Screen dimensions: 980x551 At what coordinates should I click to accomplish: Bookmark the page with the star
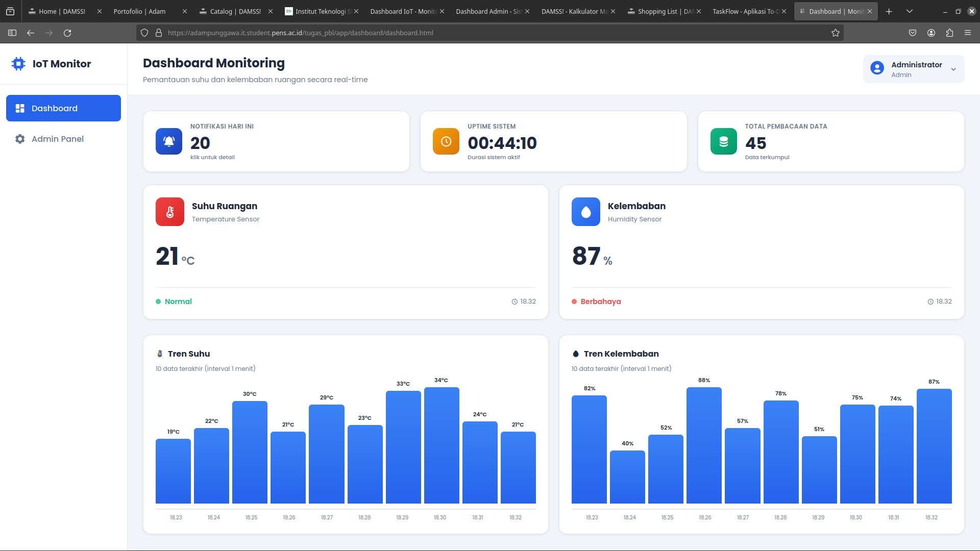pos(836,33)
